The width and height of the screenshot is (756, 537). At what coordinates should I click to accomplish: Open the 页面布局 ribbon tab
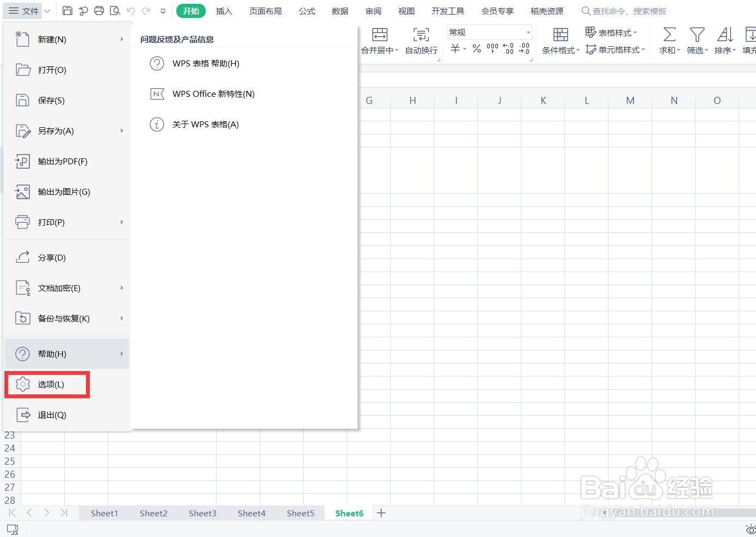[266, 11]
